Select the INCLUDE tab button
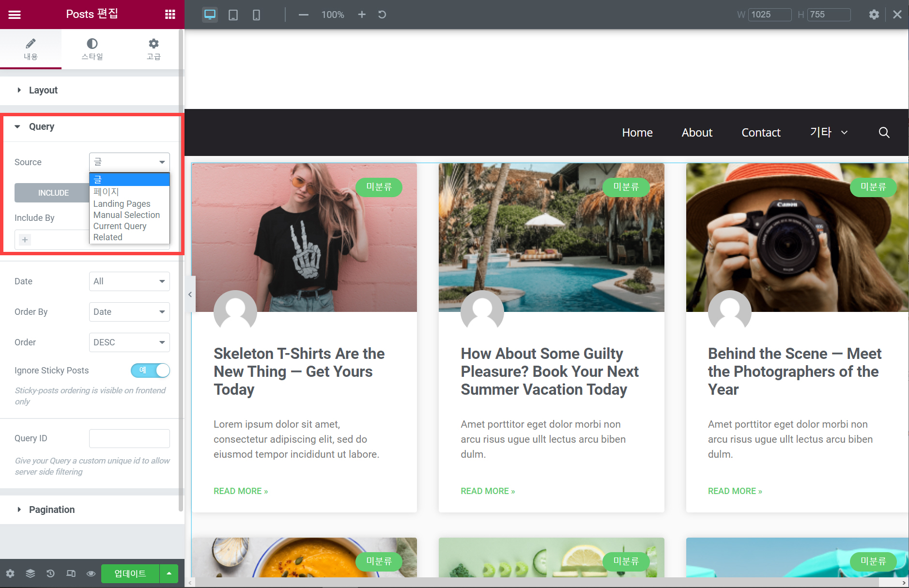Screen dimensions: 909x588 click(x=52, y=193)
